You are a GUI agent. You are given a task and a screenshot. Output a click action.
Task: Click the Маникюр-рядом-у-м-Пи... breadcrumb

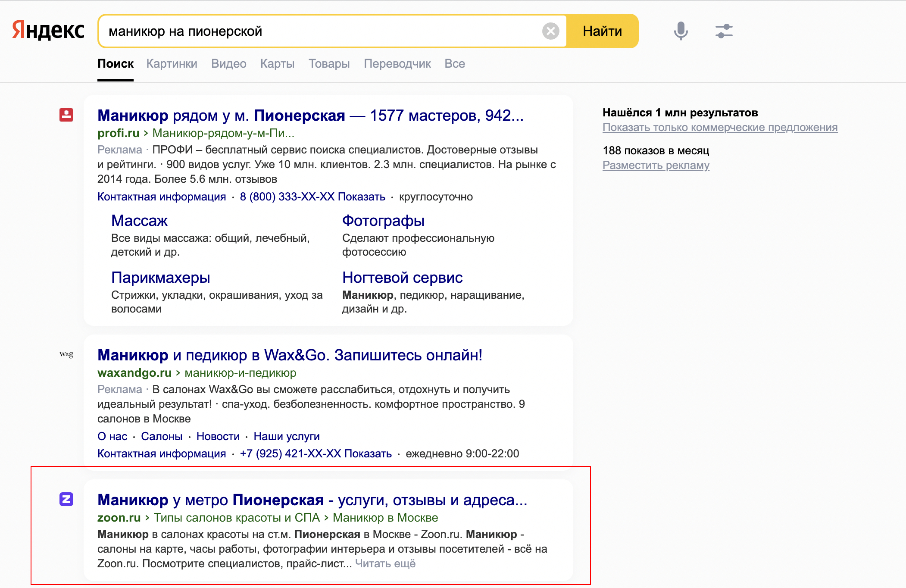(223, 133)
